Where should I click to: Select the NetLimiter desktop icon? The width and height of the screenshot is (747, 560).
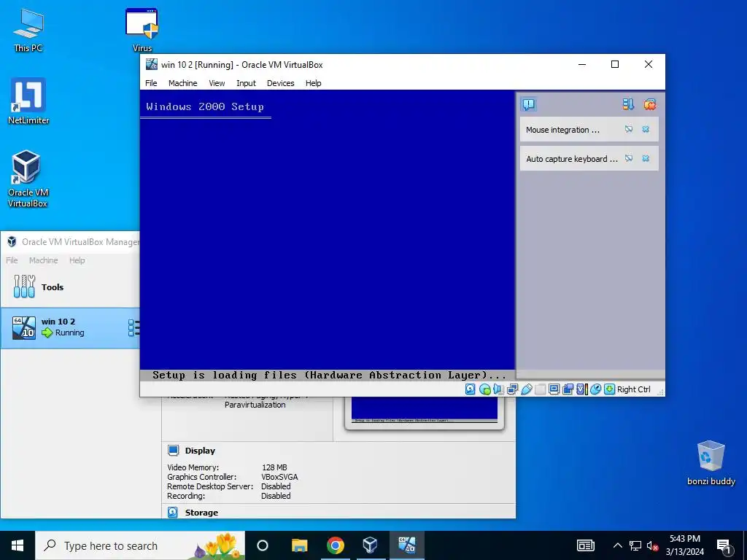point(28,101)
